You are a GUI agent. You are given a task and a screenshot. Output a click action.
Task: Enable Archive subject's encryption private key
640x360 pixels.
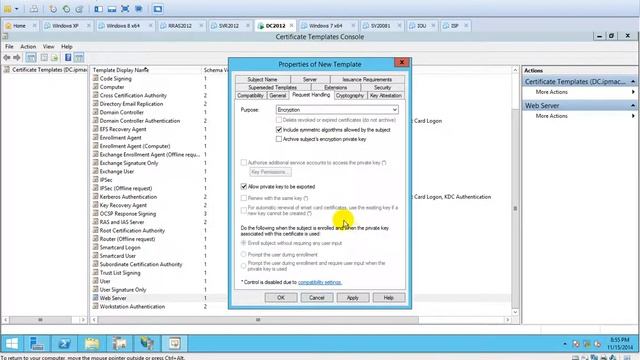click(x=279, y=139)
